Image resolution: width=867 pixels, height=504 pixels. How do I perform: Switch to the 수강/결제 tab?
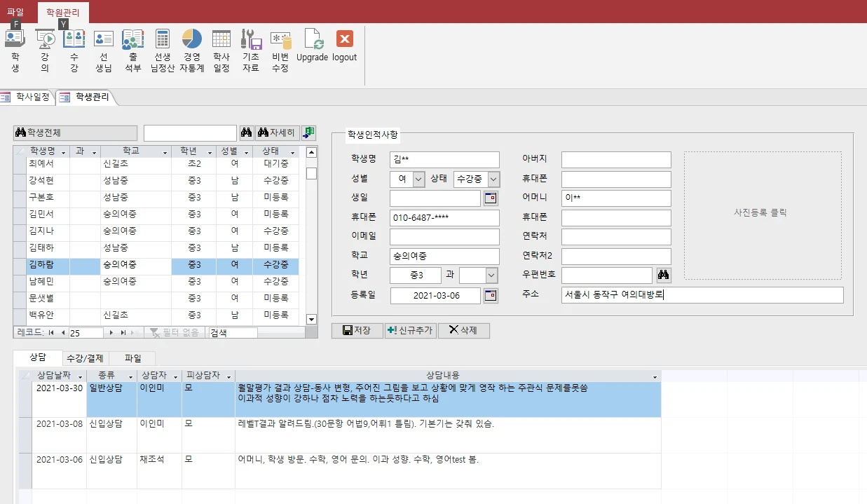(86, 357)
